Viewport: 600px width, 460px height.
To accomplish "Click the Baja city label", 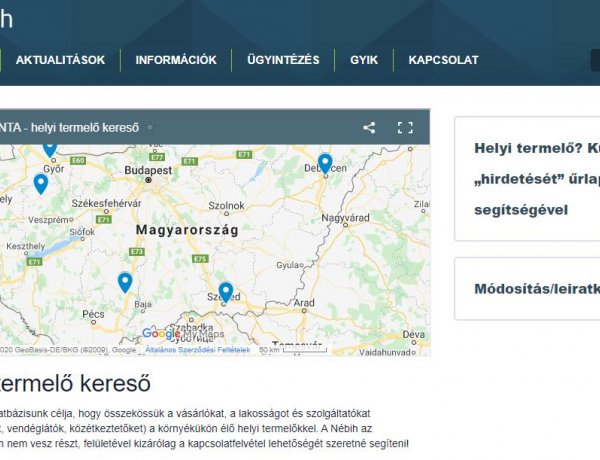I will pyautogui.click(x=143, y=304).
